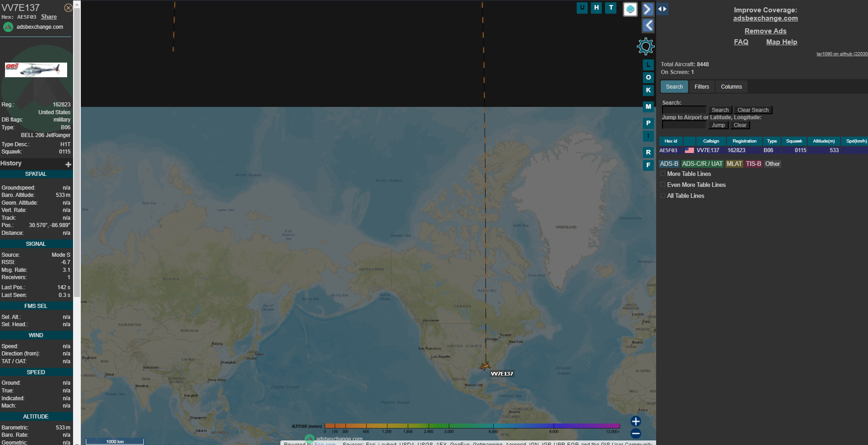Toggle Other source filter
Image resolution: width=868 pixels, height=445 pixels.
(x=773, y=164)
